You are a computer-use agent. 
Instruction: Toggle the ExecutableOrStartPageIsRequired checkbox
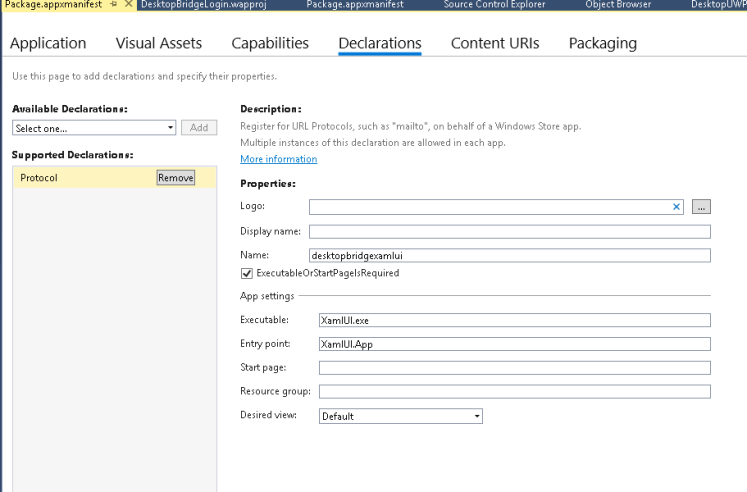[247, 272]
